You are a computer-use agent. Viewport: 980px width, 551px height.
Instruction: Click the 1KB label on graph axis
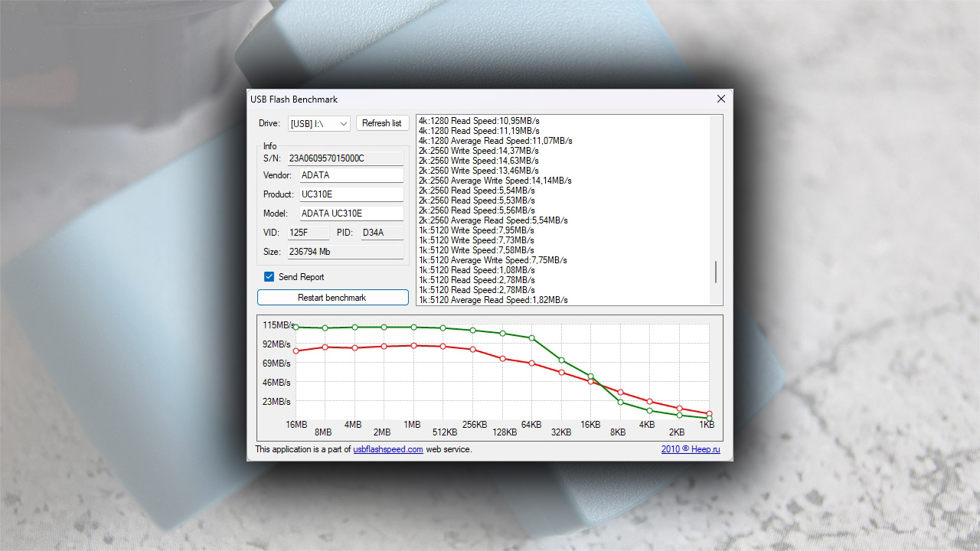[707, 425]
